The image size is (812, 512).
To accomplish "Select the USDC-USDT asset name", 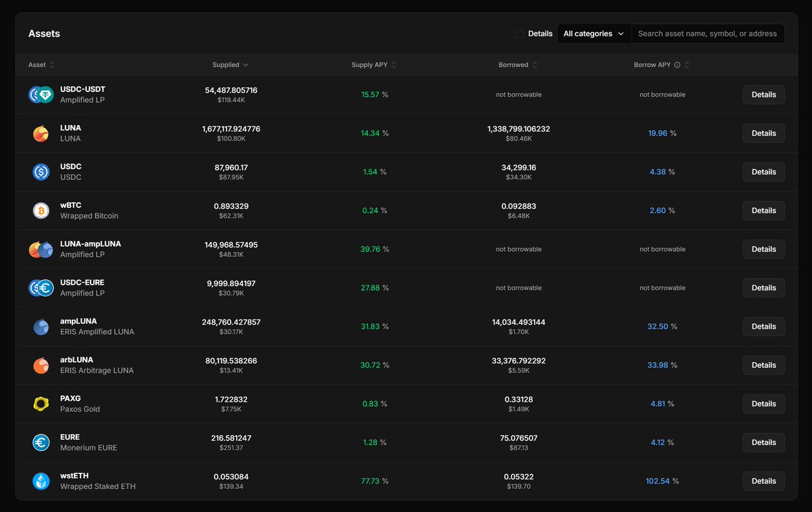I will (x=83, y=89).
